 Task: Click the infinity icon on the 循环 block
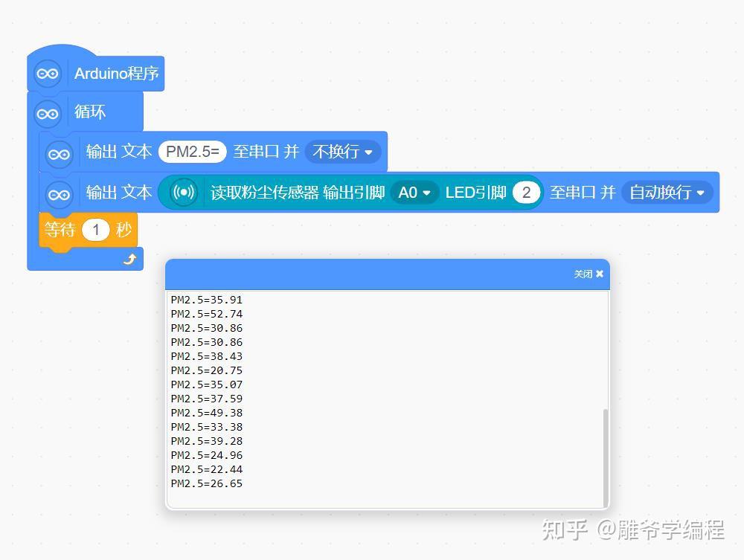[x=47, y=114]
